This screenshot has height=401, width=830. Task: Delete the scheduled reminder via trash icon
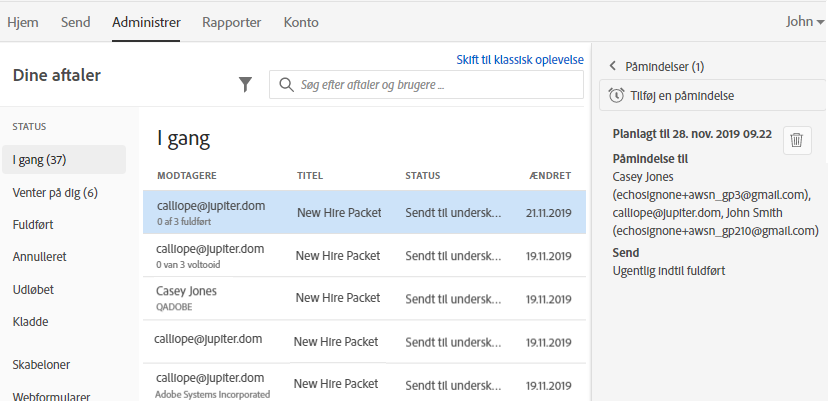tap(796, 140)
